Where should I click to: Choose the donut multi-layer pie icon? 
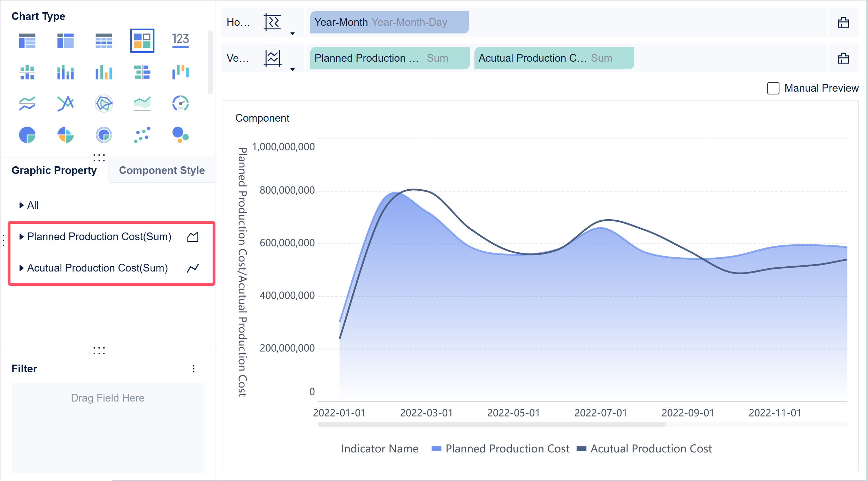(x=104, y=135)
